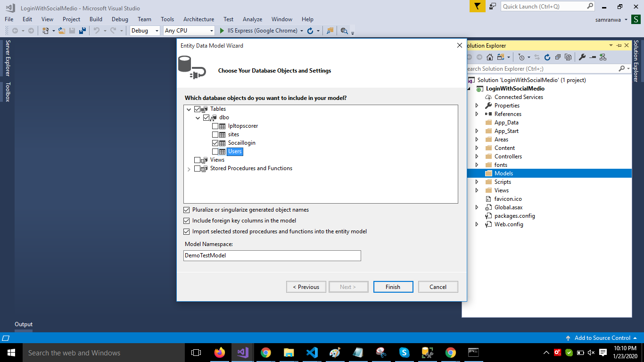The width and height of the screenshot is (644, 362).
Task: Toggle Pluralize or singularize generated object names
Action: coord(187,210)
